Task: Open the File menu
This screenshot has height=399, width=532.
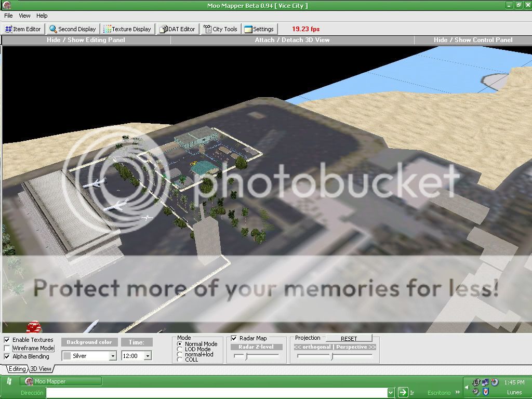Action: click(x=8, y=16)
